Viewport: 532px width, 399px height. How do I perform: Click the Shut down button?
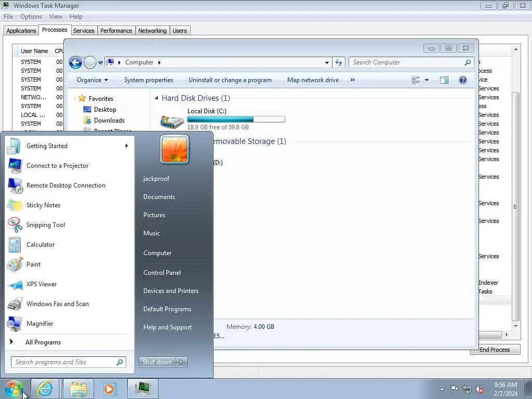click(x=157, y=362)
